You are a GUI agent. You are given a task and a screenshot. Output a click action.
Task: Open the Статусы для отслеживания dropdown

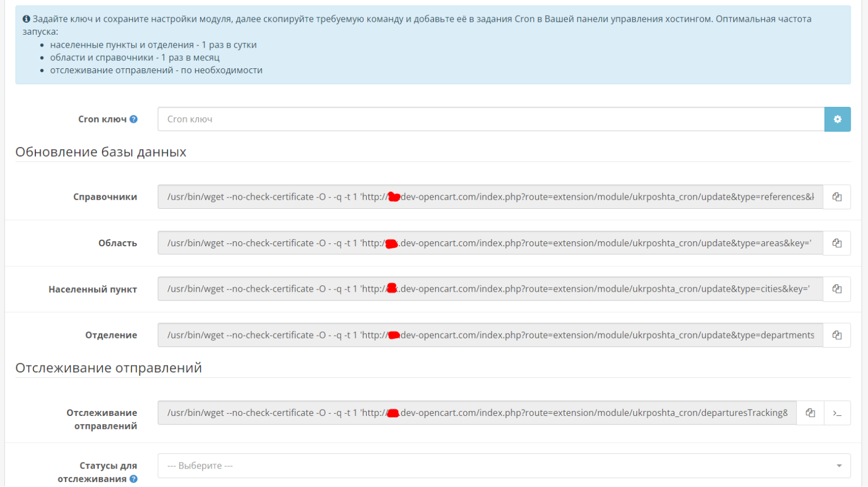504,466
